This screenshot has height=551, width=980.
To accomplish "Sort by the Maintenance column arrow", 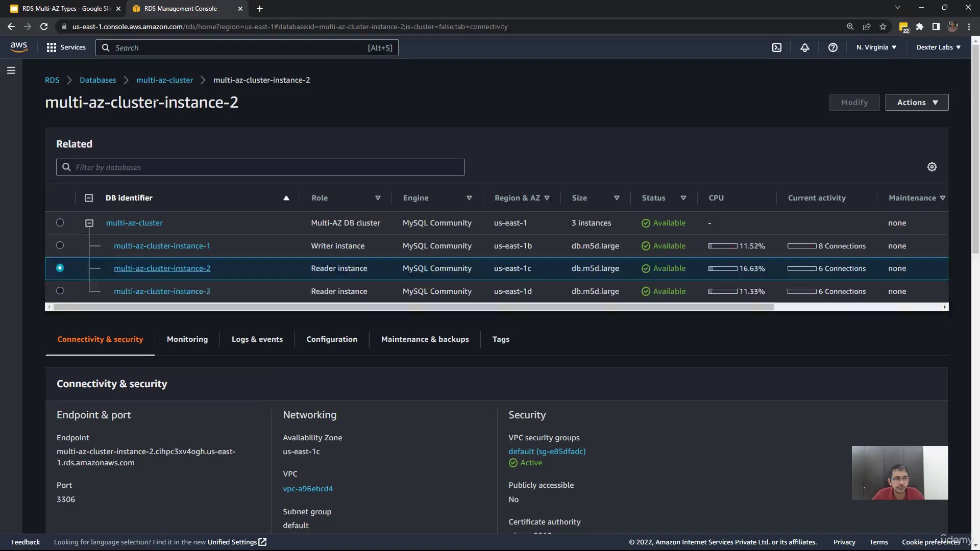I will coord(942,198).
